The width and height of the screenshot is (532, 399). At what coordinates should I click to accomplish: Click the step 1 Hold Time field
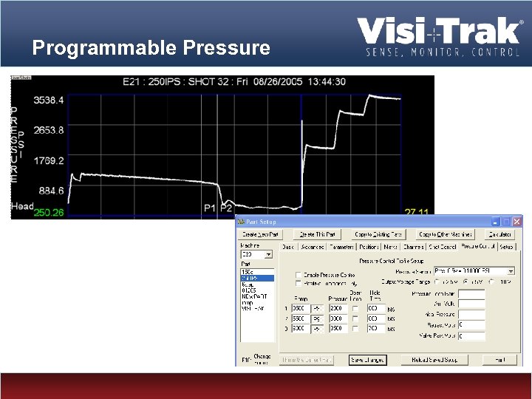point(376,309)
